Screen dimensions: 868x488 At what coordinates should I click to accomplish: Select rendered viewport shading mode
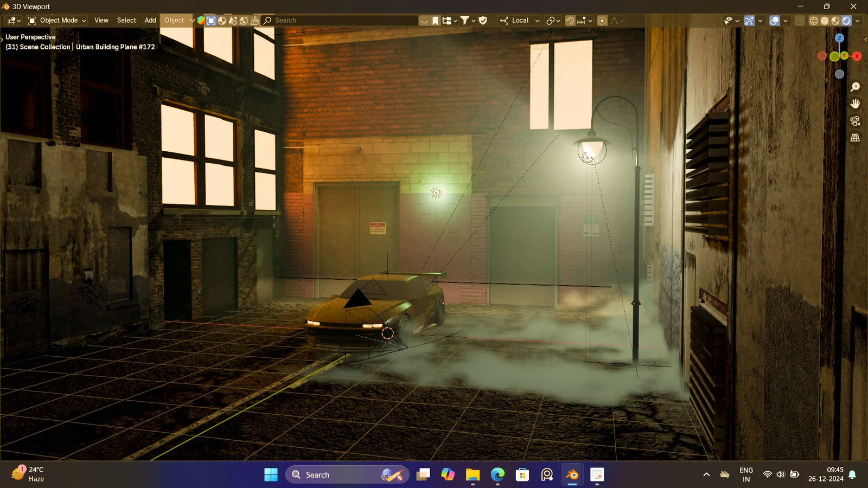[x=846, y=21]
